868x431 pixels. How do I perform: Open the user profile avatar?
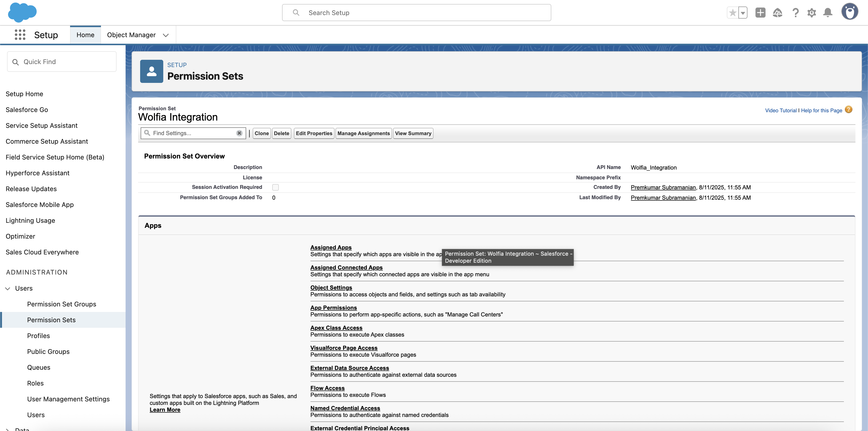point(850,12)
